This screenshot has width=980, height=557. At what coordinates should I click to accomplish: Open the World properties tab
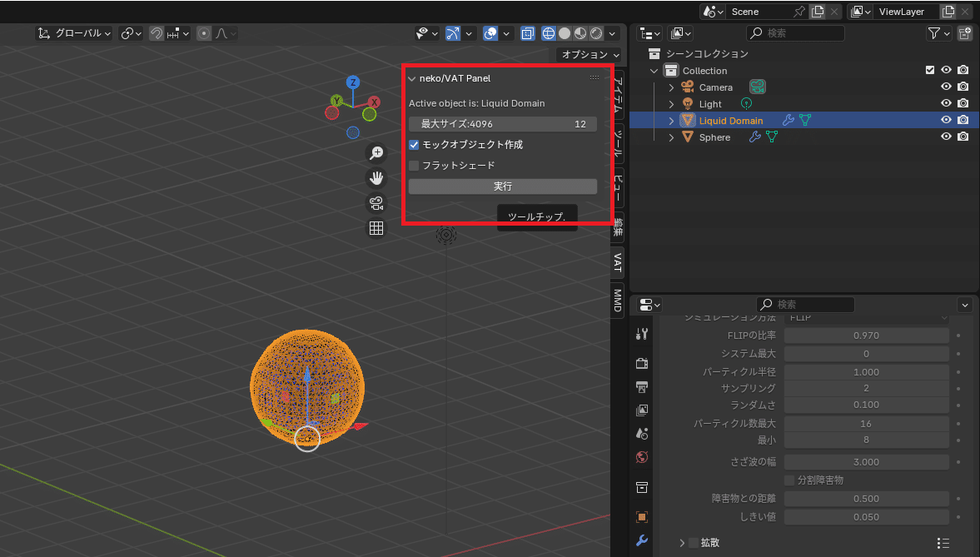pyautogui.click(x=642, y=457)
